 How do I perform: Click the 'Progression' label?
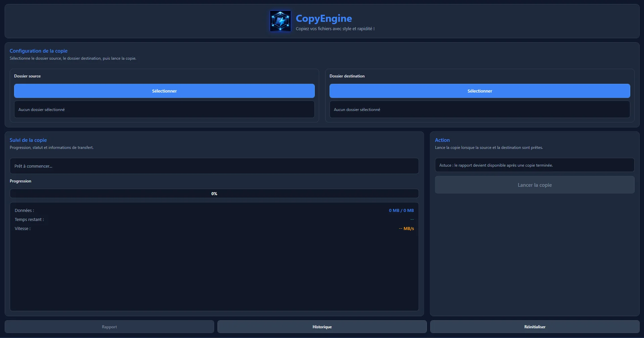coord(20,181)
